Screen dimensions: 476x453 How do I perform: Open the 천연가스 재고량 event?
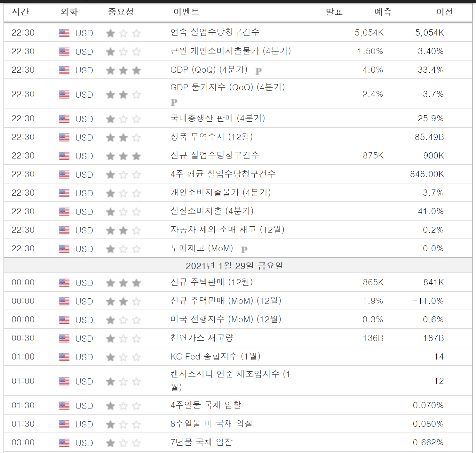click(x=202, y=338)
